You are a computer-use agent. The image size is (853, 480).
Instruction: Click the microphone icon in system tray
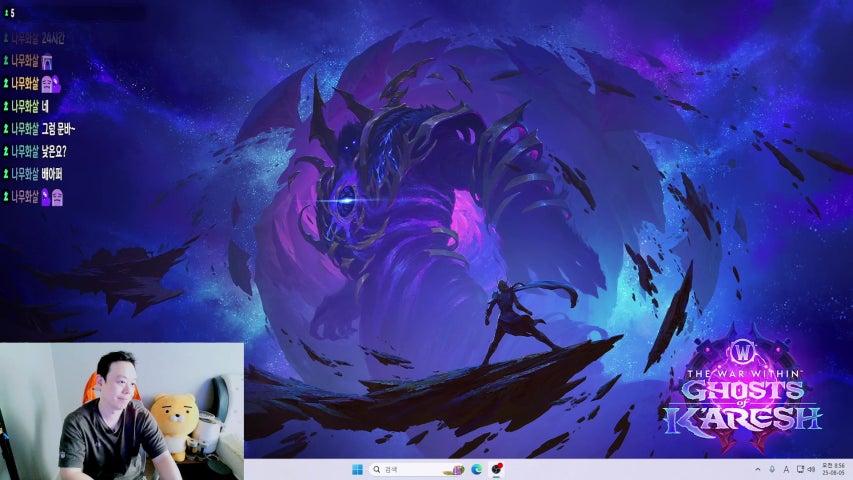click(x=772, y=469)
